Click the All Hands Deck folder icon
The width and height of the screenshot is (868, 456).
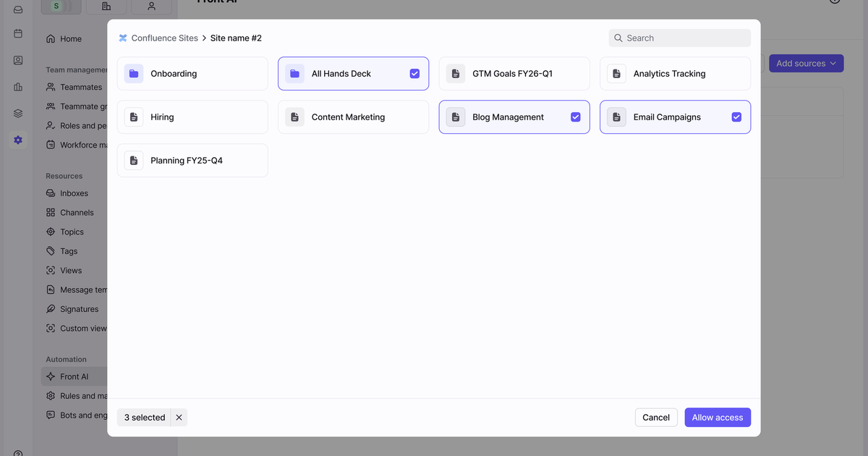pos(294,74)
